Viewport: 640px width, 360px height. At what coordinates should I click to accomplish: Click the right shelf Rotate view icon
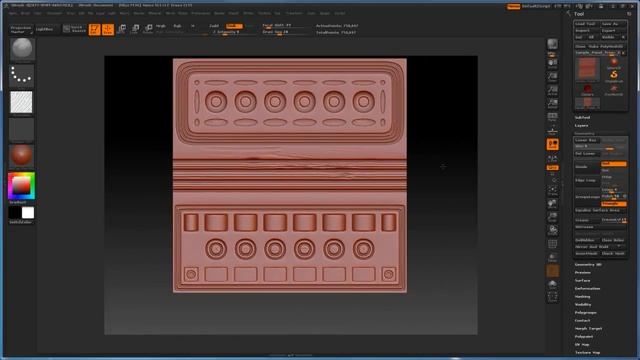tap(553, 231)
